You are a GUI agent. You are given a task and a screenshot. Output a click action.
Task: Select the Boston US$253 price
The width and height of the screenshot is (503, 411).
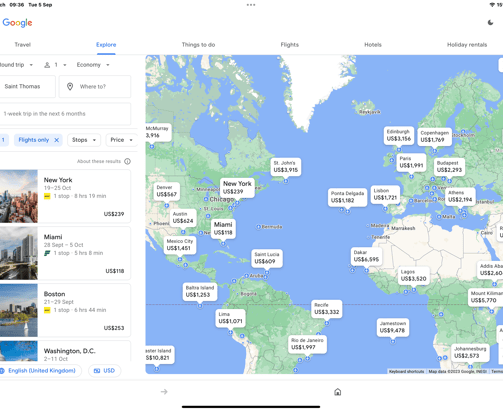114,328
